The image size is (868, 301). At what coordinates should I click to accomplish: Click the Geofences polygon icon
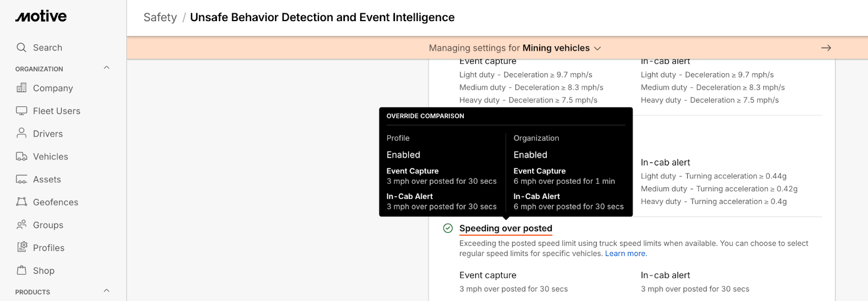21,202
